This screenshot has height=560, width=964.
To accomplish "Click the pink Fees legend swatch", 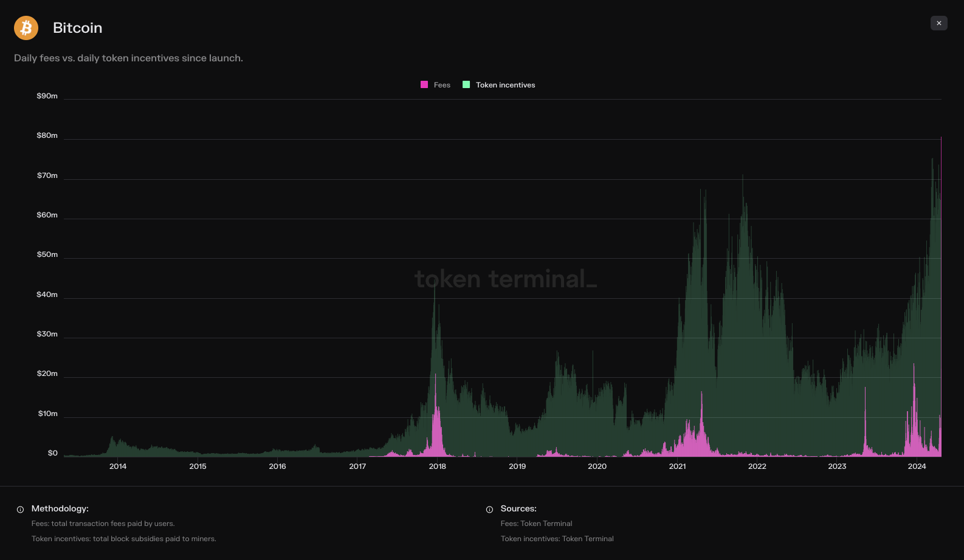I will click(x=424, y=85).
